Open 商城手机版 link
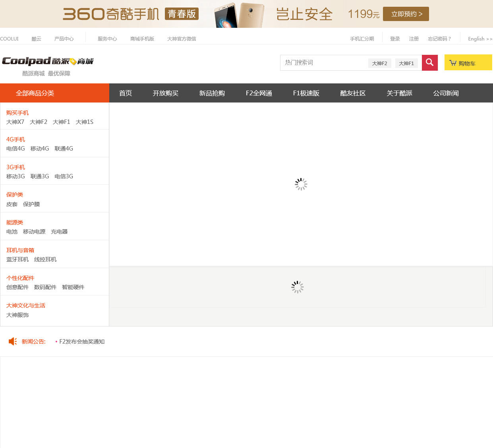 pyautogui.click(x=142, y=39)
